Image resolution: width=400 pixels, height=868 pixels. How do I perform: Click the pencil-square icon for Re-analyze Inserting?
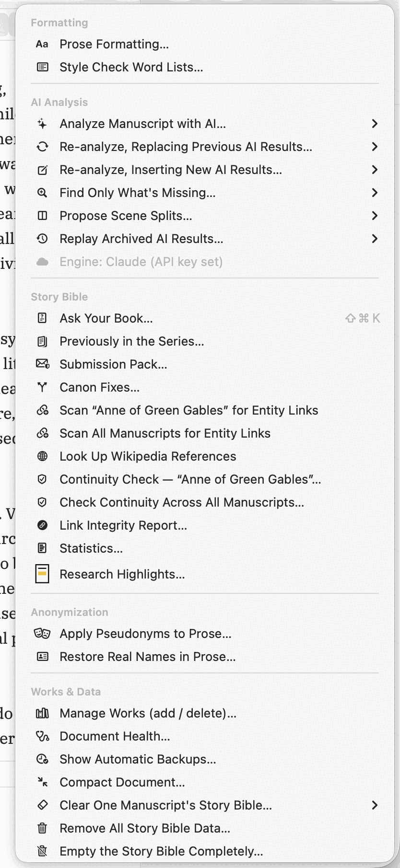point(42,170)
